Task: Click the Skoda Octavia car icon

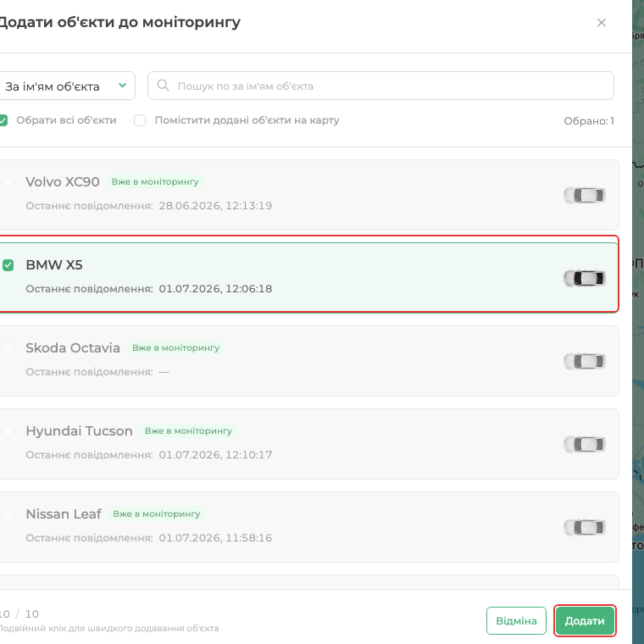Action: click(x=585, y=361)
